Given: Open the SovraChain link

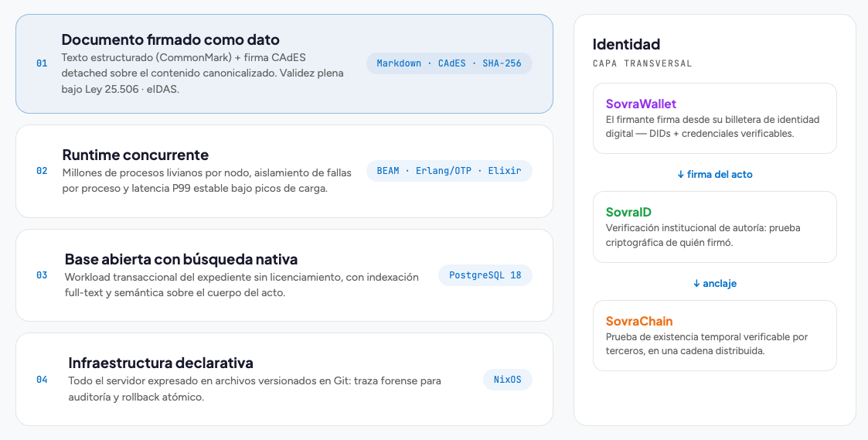Looking at the screenshot, I should 639,322.
